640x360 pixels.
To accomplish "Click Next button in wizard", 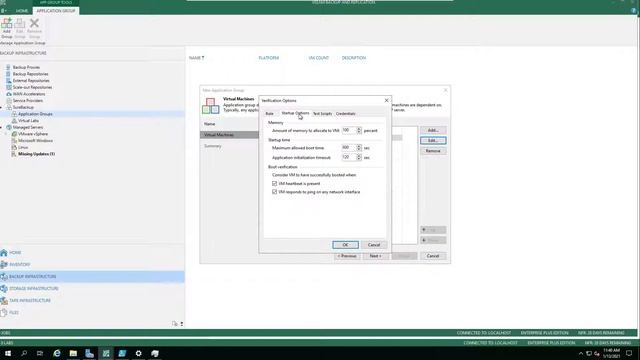I will coord(376,256).
